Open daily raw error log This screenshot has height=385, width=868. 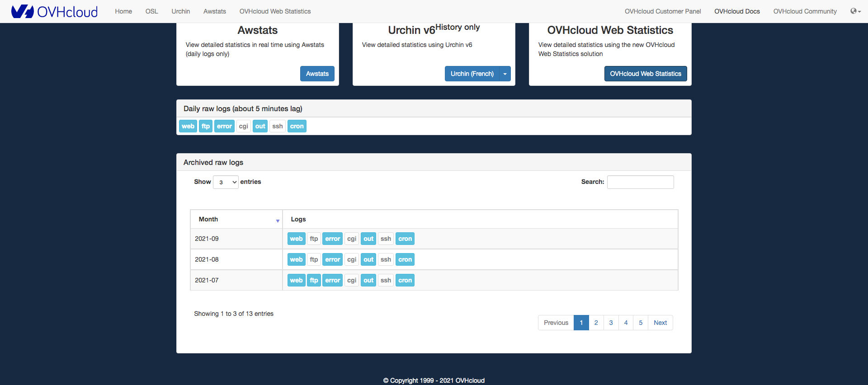(224, 126)
